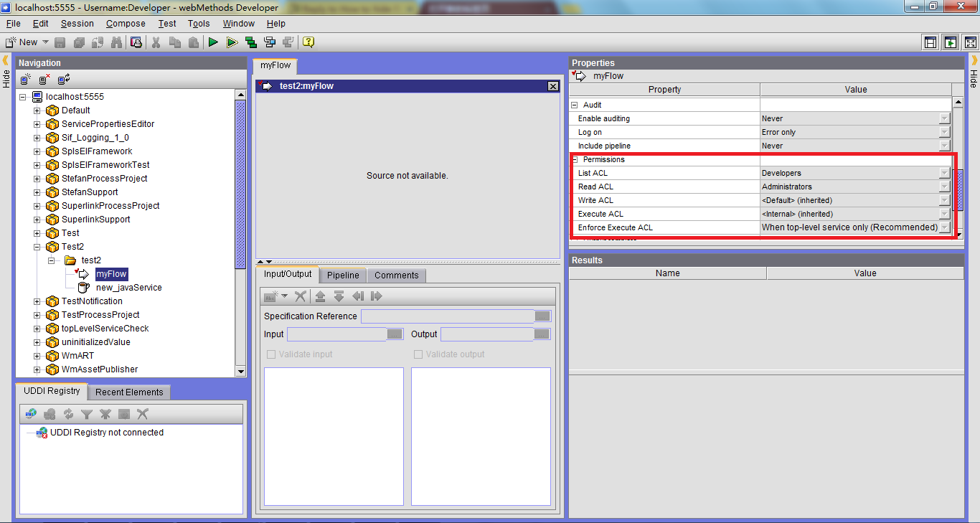The image size is (980, 523).
Task: Click the new server session icon in Navigation
Action: (x=26, y=80)
